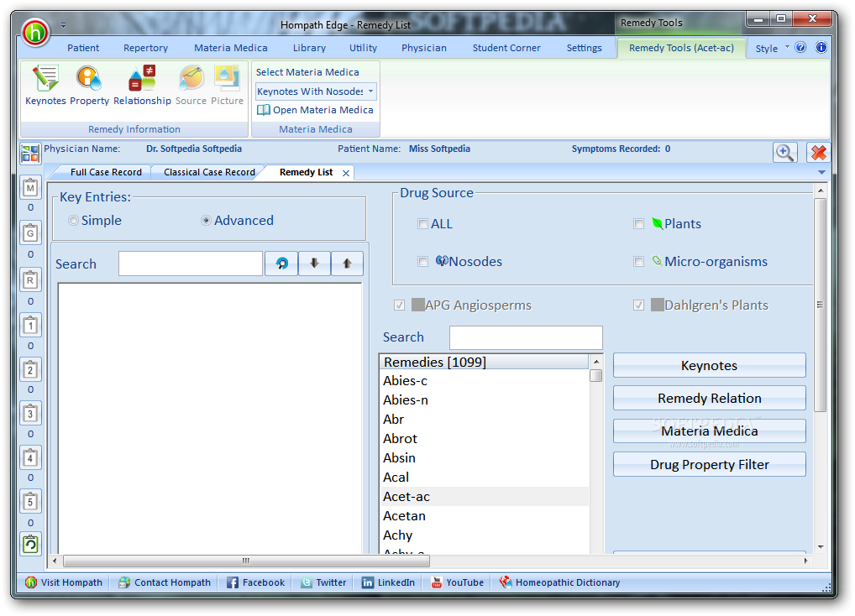This screenshot has width=855, height=616.
Task: Open the Homeopathic Dictionary link
Action: click(560, 582)
